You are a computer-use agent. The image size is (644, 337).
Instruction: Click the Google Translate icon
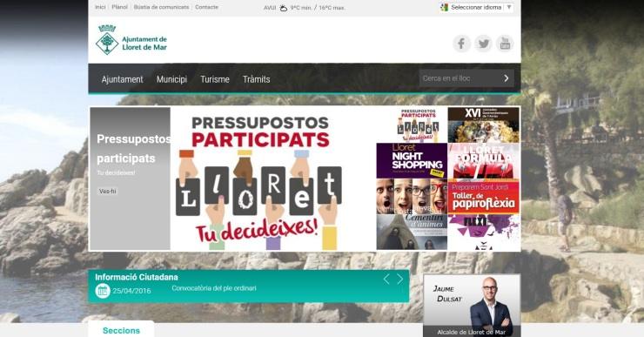(444, 7)
